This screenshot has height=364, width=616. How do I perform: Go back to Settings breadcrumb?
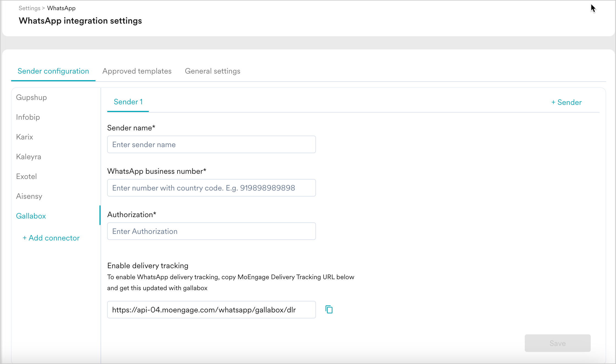29,8
